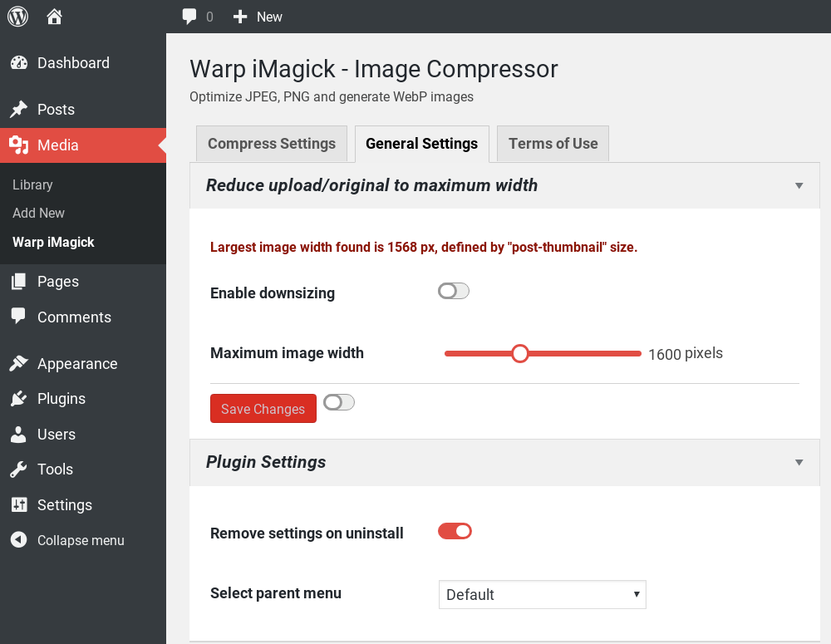This screenshot has width=831, height=644.
Task: Click the Save Changes button
Action: 263,409
